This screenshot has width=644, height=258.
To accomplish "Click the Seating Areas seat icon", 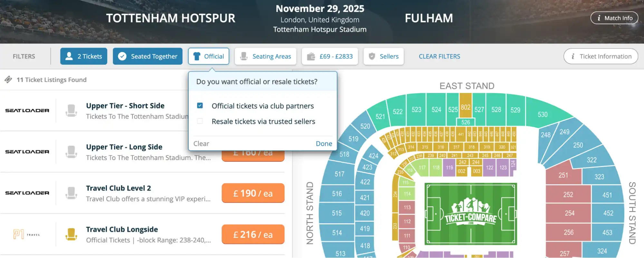I will [x=244, y=56].
